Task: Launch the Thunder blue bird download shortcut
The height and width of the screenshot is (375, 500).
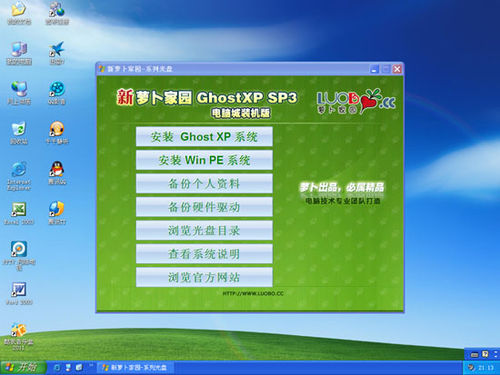Action: point(57,53)
